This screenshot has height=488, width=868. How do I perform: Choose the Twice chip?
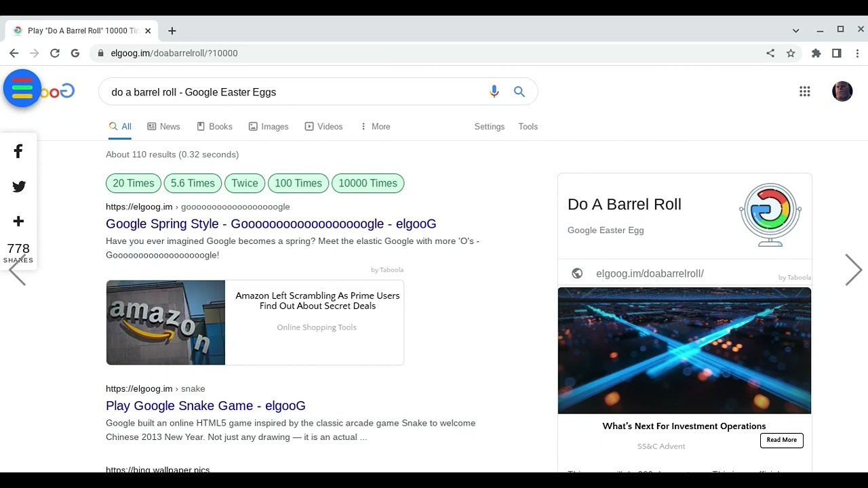pos(245,183)
